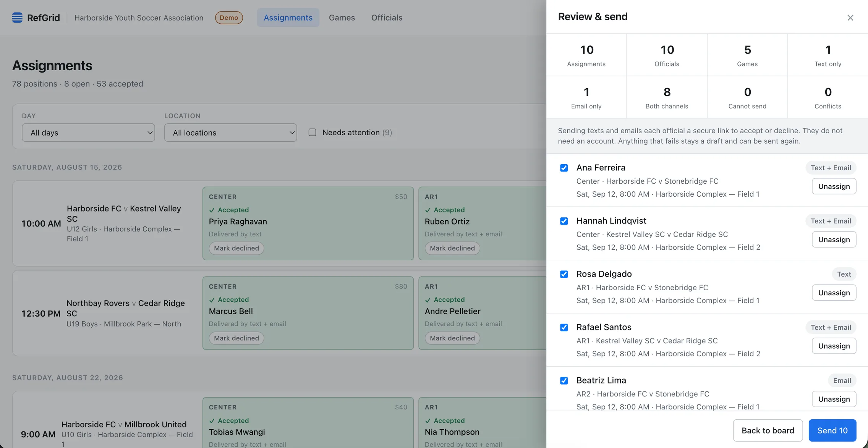Click the Text + Email badge for Rafael Santos
This screenshot has width=868, height=448.
coord(831,327)
